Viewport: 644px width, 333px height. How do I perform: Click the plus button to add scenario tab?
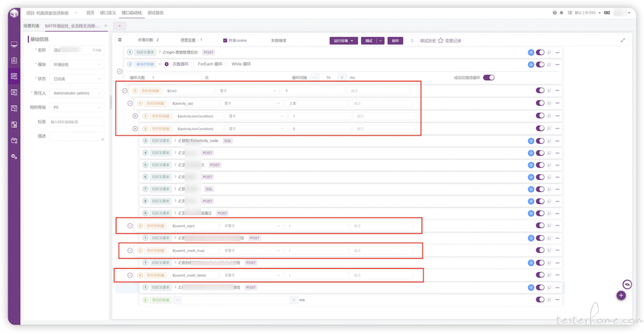click(x=120, y=26)
